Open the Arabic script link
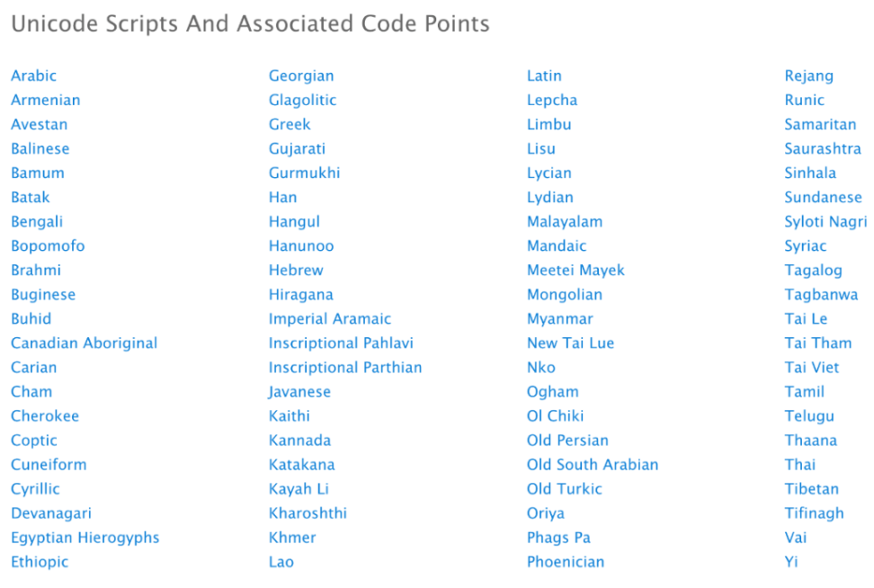This screenshot has height=588, width=874. click(x=33, y=76)
